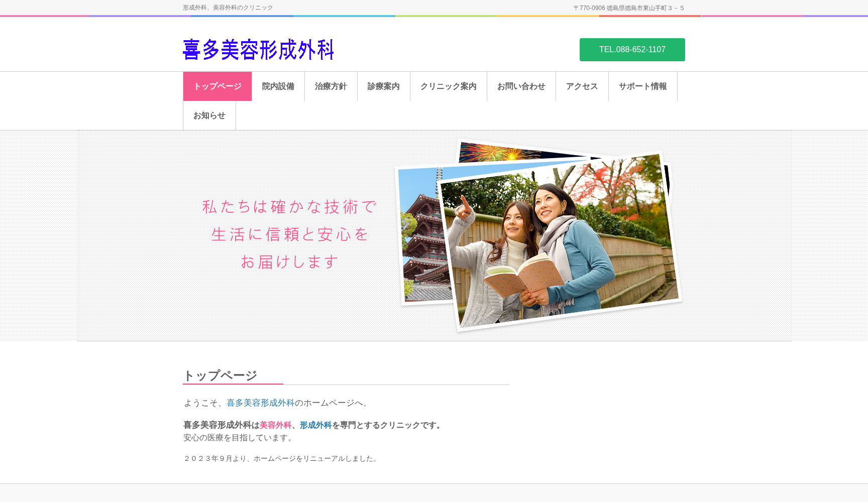The height and width of the screenshot is (502, 868).
Task: Open the 治療方針 page
Action: (330, 86)
